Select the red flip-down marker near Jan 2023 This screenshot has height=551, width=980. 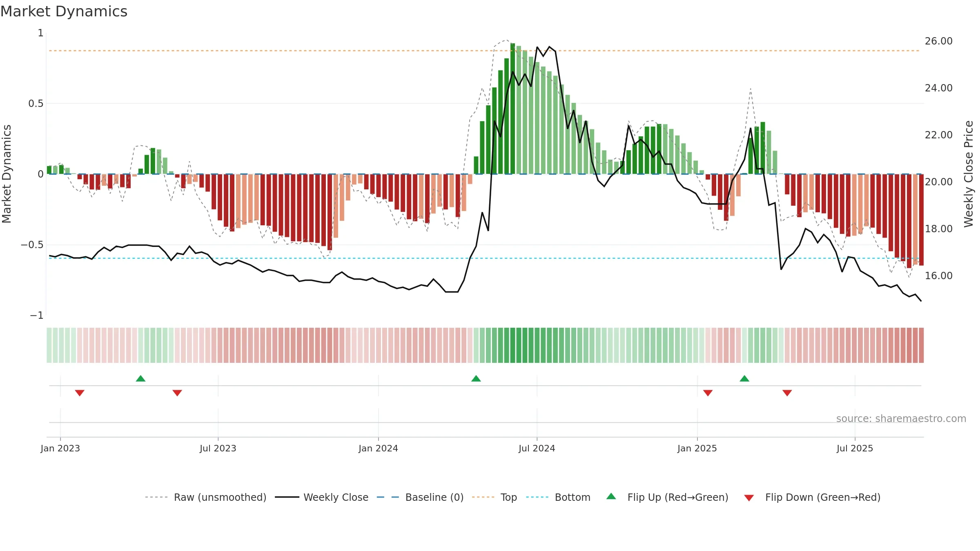pyautogui.click(x=80, y=393)
